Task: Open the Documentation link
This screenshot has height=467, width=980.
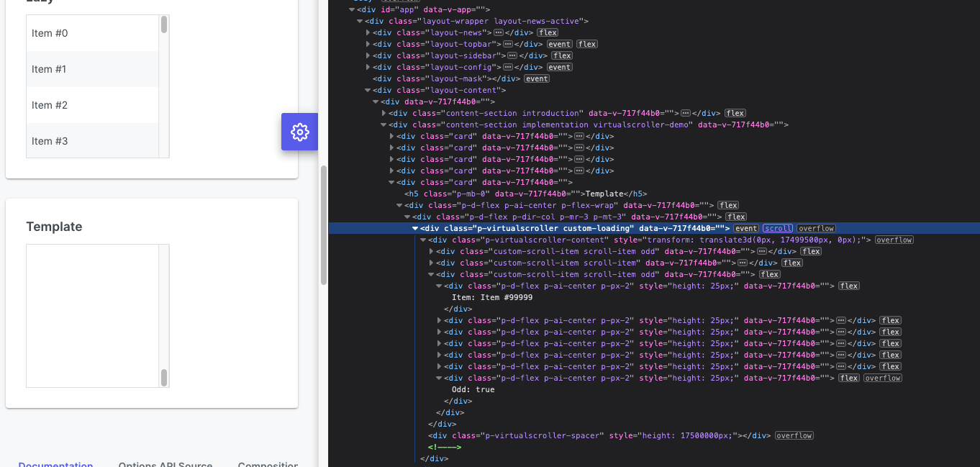Action: pyautogui.click(x=55, y=465)
